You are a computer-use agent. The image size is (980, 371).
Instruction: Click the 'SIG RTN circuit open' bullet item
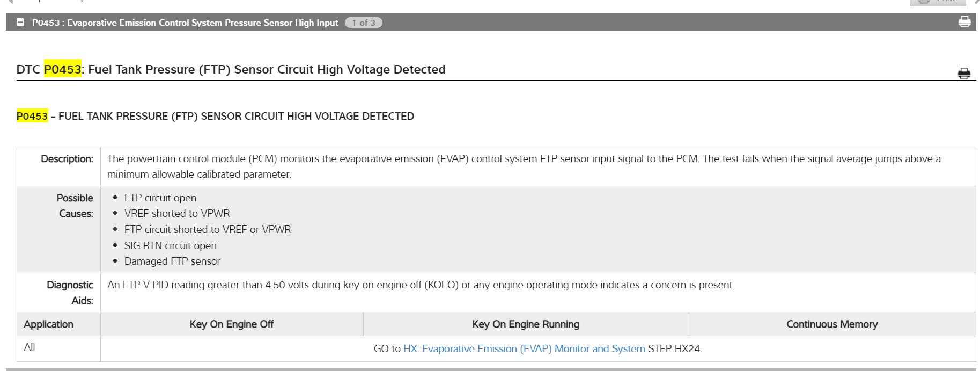170,246
